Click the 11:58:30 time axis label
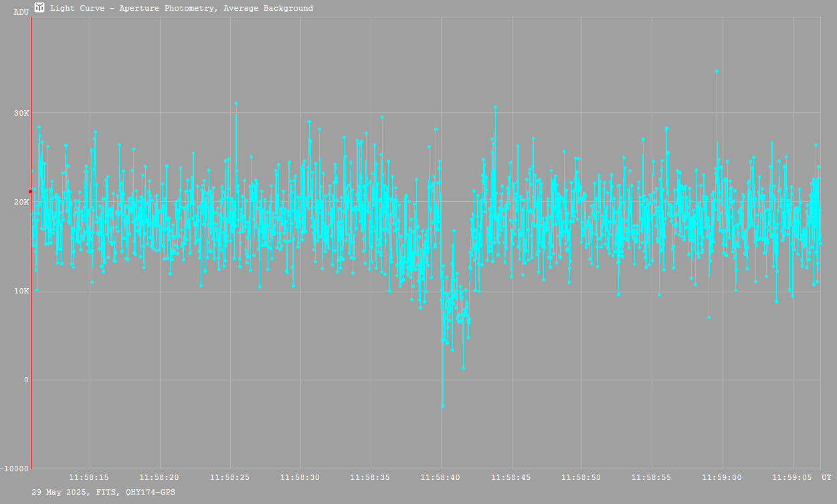837x504 pixels. coord(300,477)
